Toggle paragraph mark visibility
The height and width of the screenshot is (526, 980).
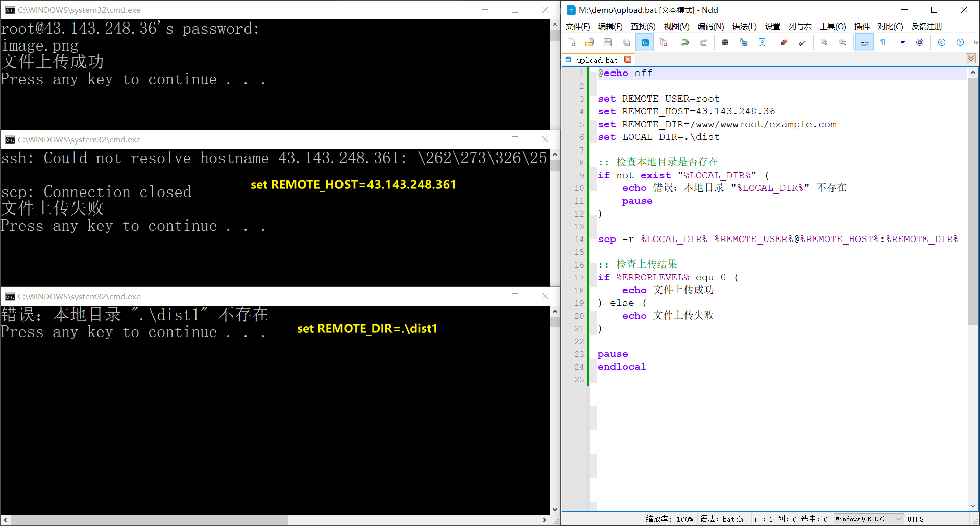(x=883, y=42)
